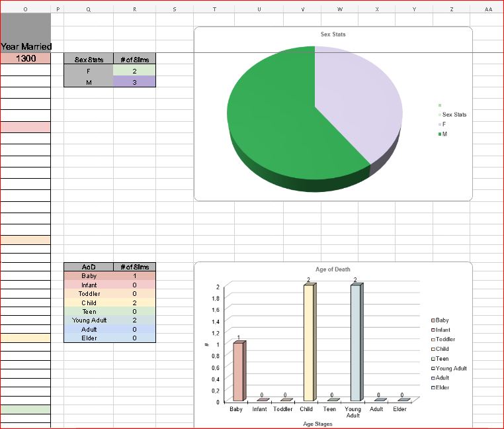
Task: Click the F legend entry in Sex Stats chart
Action: (444, 124)
